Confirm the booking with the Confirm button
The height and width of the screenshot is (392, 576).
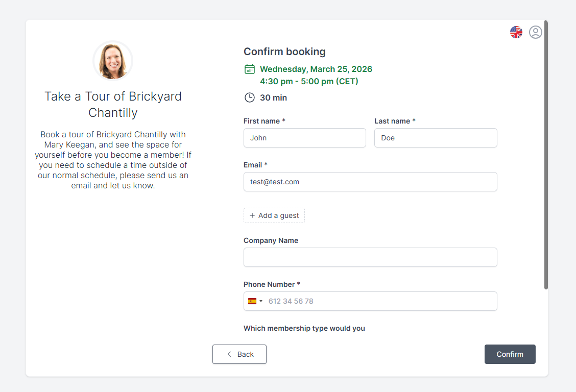point(510,354)
